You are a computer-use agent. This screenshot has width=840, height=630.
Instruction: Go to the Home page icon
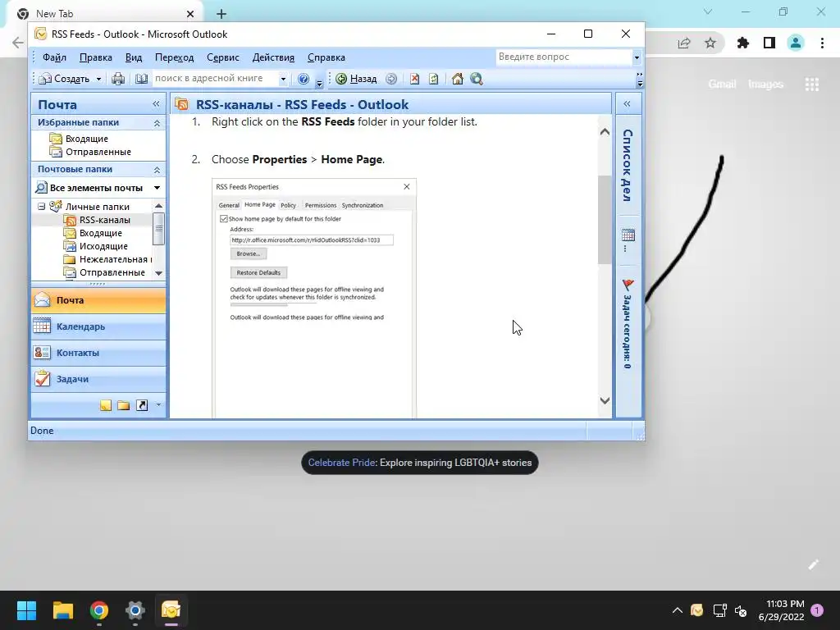point(457,79)
